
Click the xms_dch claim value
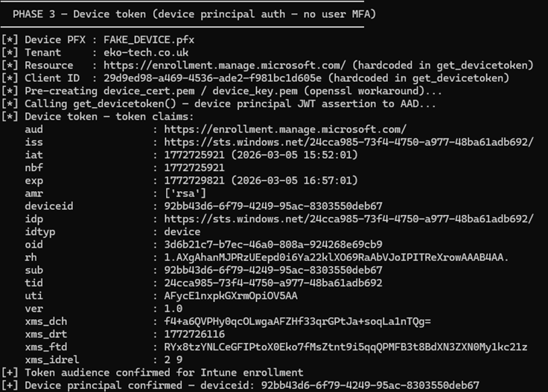pos(298,321)
